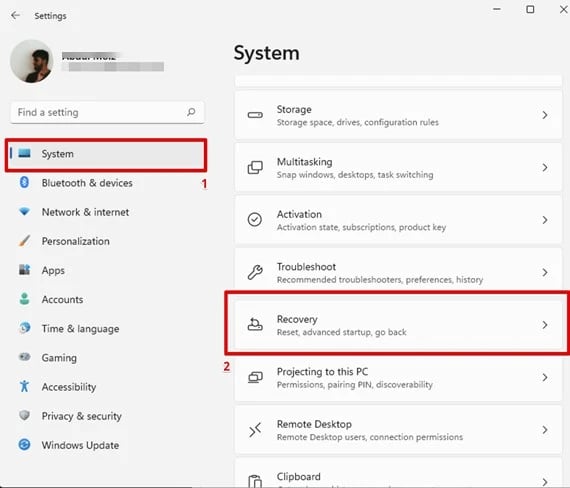Click the back arrow beside Settings
Screen dimensions: 570x488
(15, 15)
